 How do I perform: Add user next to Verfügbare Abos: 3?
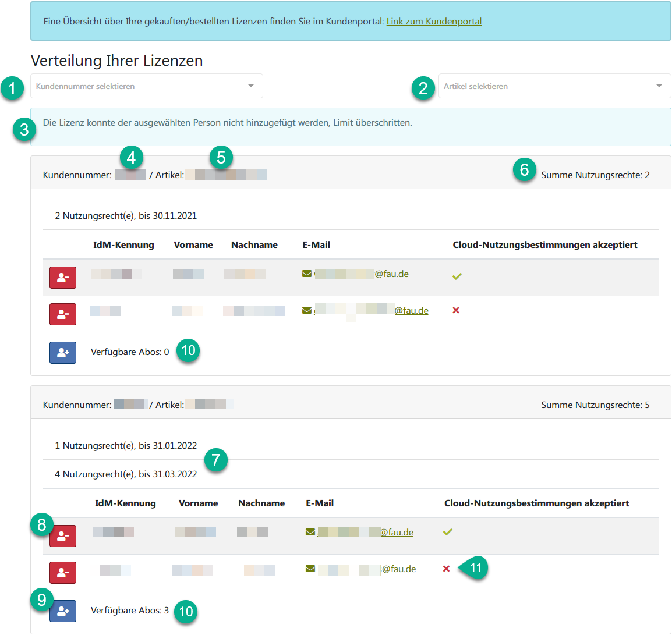[x=63, y=611]
